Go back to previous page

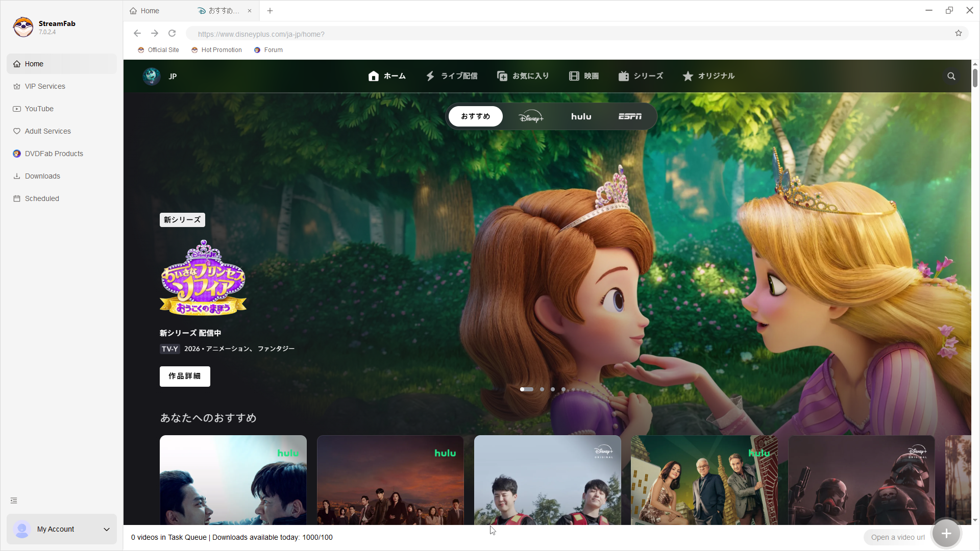[137, 34]
